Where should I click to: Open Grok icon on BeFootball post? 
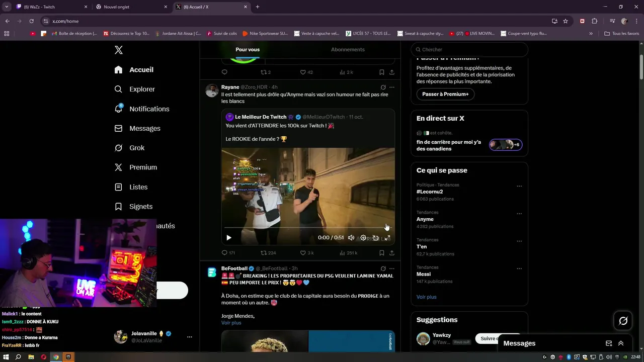coord(383,268)
